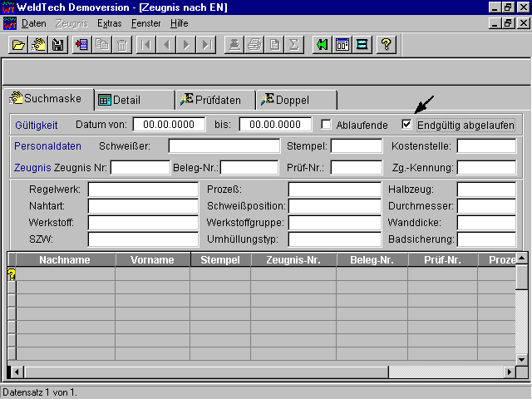Image resolution: width=532 pixels, height=399 pixels.
Task: Click the Zeugnis-Nr. column header
Action: pyautogui.click(x=293, y=260)
